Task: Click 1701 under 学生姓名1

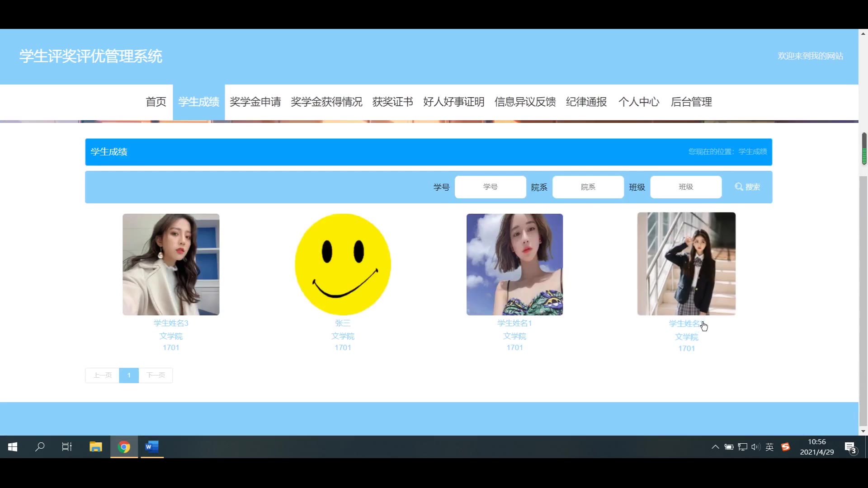Action: [514, 347]
